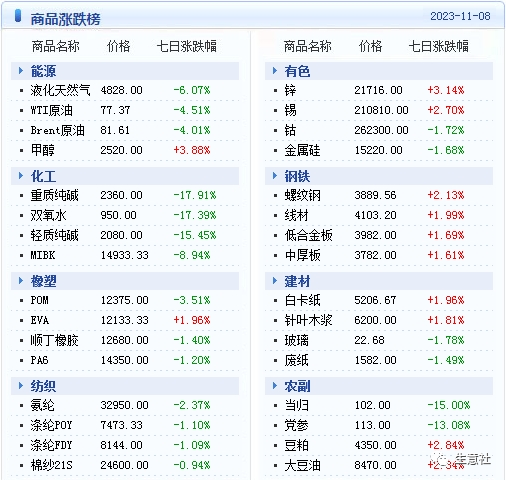
Task: Expand the 农副 category arrow
Action: click(x=275, y=386)
